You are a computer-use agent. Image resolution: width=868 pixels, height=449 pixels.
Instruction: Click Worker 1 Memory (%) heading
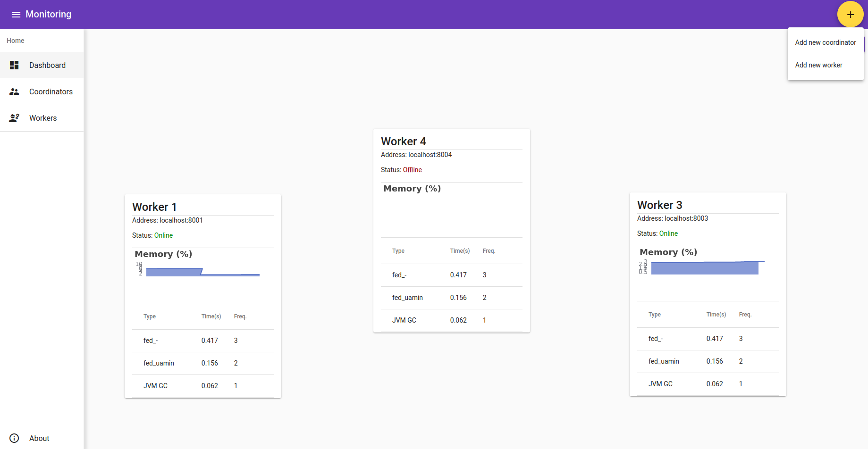coord(163,254)
